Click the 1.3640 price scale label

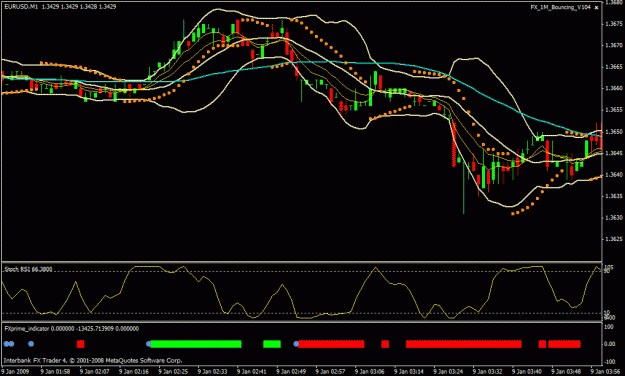[x=614, y=175]
